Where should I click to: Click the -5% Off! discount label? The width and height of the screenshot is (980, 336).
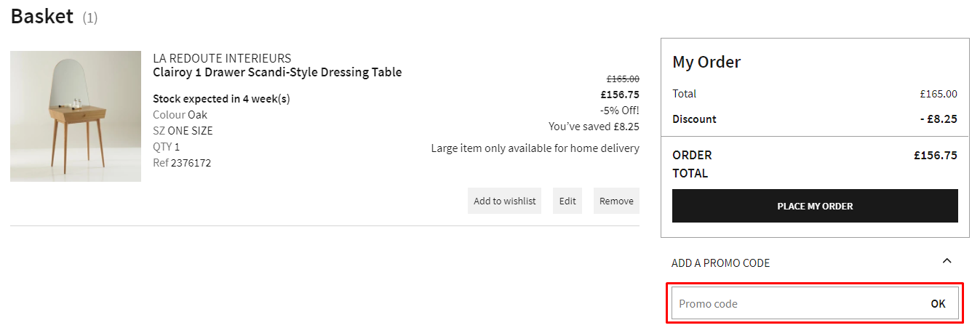click(x=619, y=111)
